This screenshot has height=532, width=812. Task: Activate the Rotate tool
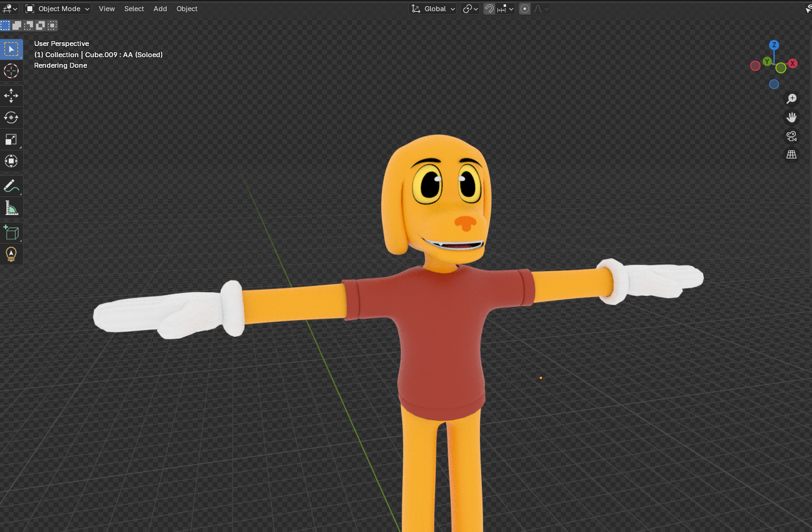pos(11,117)
